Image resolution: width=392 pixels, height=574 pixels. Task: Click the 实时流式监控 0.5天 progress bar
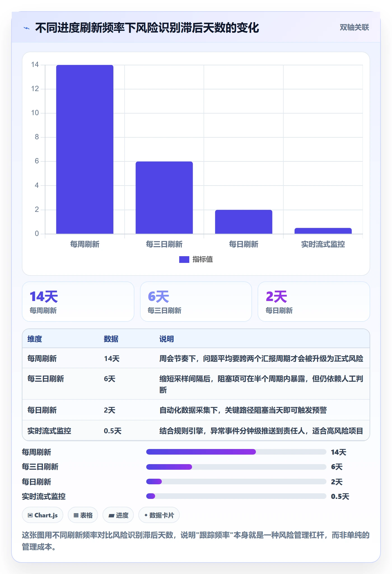236,496
